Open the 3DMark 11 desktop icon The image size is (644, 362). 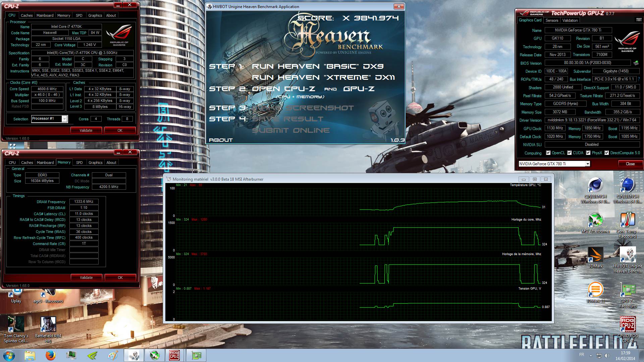[595, 293]
